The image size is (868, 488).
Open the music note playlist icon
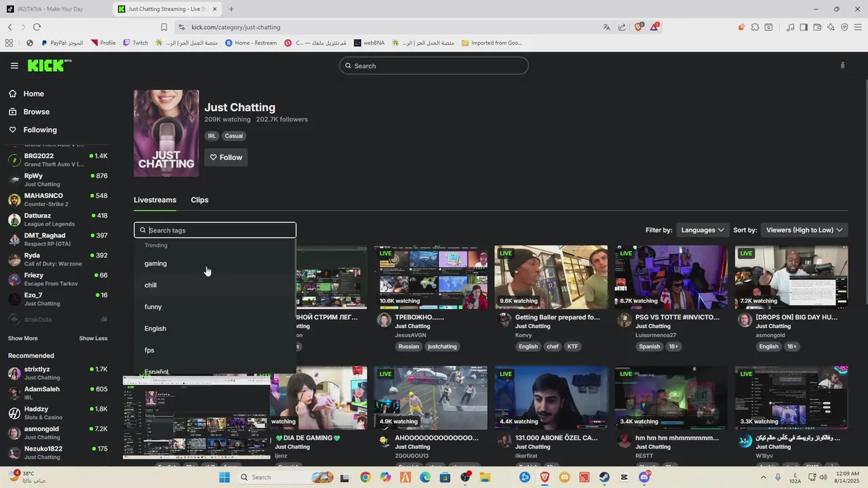click(790, 27)
